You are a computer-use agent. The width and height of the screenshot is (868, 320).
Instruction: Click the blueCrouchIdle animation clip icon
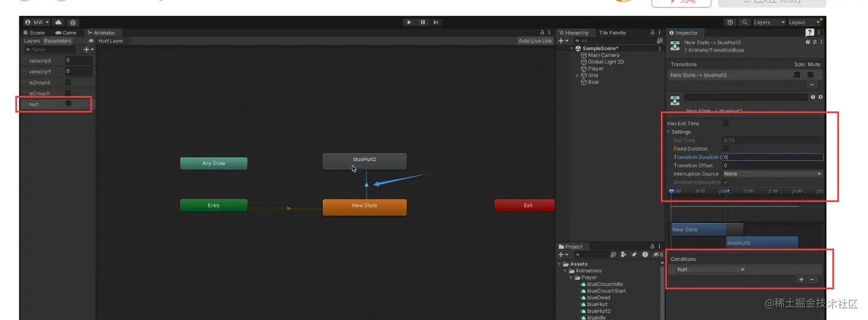pyautogui.click(x=583, y=284)
